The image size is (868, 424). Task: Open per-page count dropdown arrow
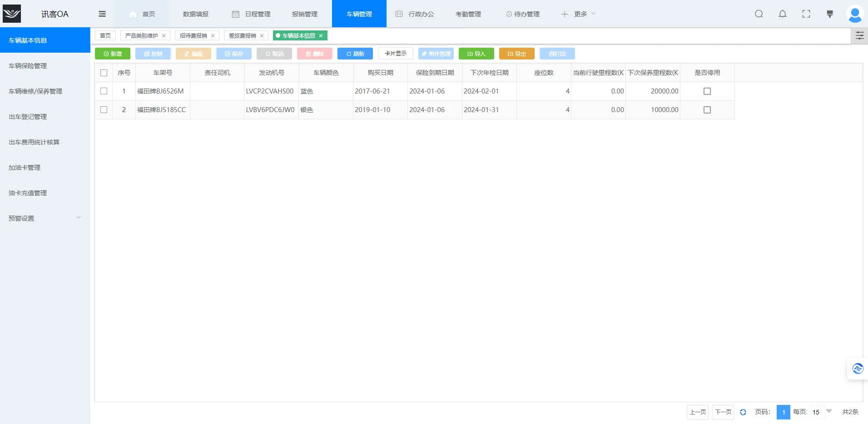pyautogui.click(x=829, y=411)
